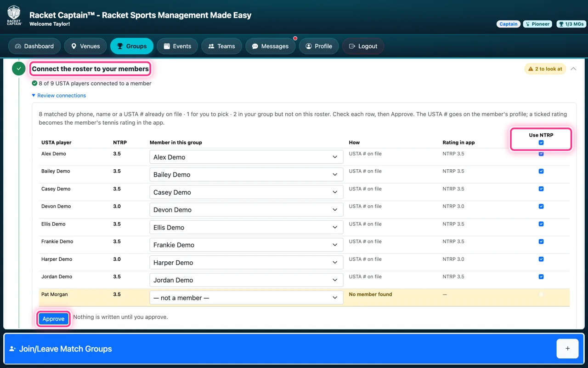Open member dropdown for Bailey Demo
Screen dimensions: 588x368
tap(246, 174)
